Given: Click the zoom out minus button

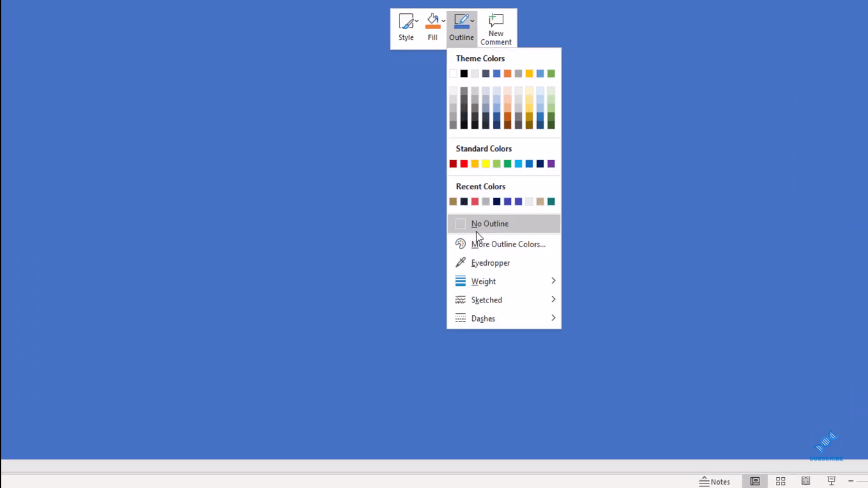Looking at the screenshot, I should click(851, 482).
